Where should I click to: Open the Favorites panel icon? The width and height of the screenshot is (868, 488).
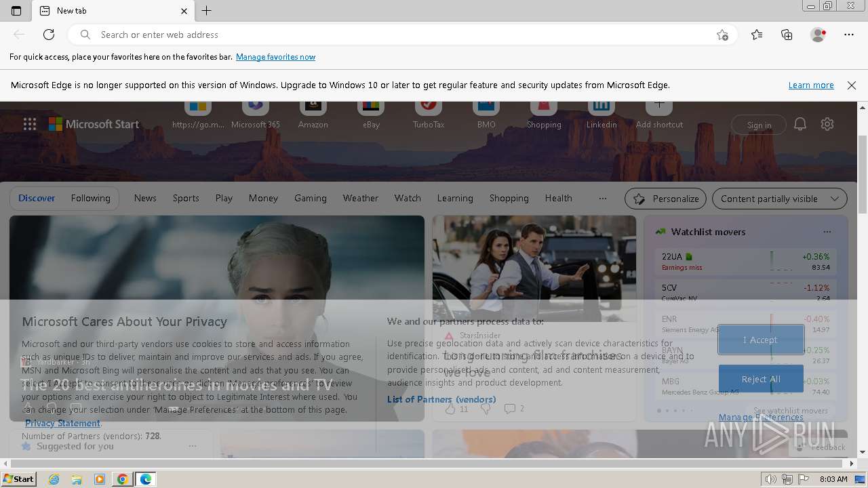(x=757, y=35)
